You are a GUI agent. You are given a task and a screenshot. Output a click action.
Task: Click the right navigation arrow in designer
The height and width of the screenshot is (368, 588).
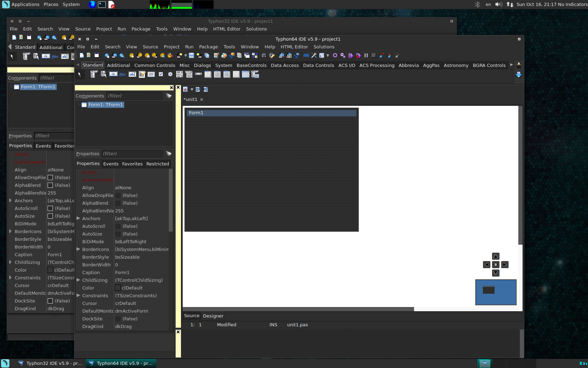click(x=505, y=265)
